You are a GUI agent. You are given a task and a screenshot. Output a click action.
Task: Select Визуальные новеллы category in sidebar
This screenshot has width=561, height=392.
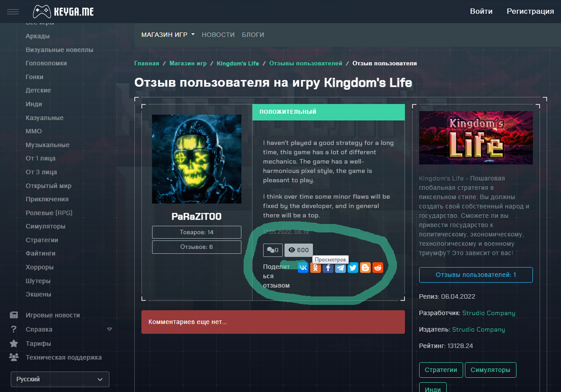tap(59, 49)
